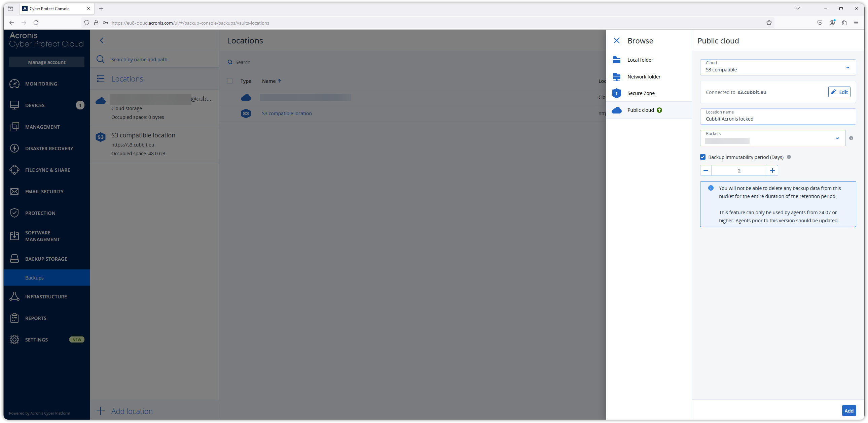The image size is (868, 423).
Task: Click the Edit button for s3.cubbit.eu
Action: 839,92
